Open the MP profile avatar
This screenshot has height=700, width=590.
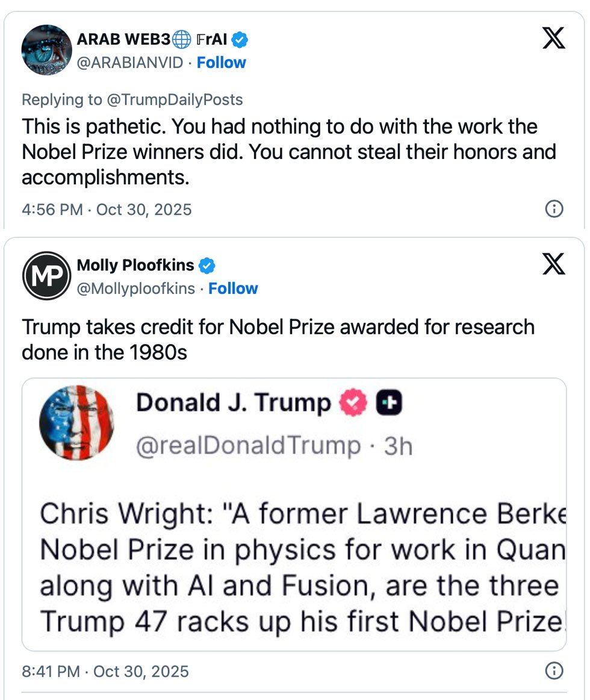point(47,276)
